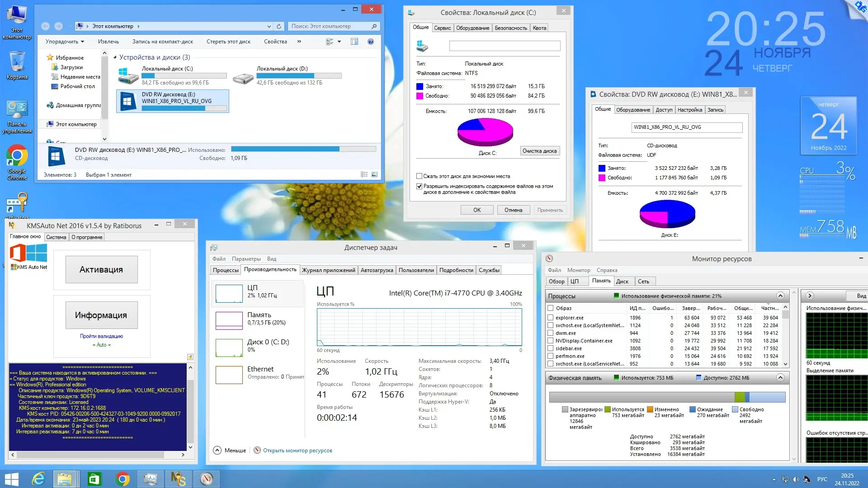
Task: Toggle the preview pane icon
Action: (x=354, y=42)
